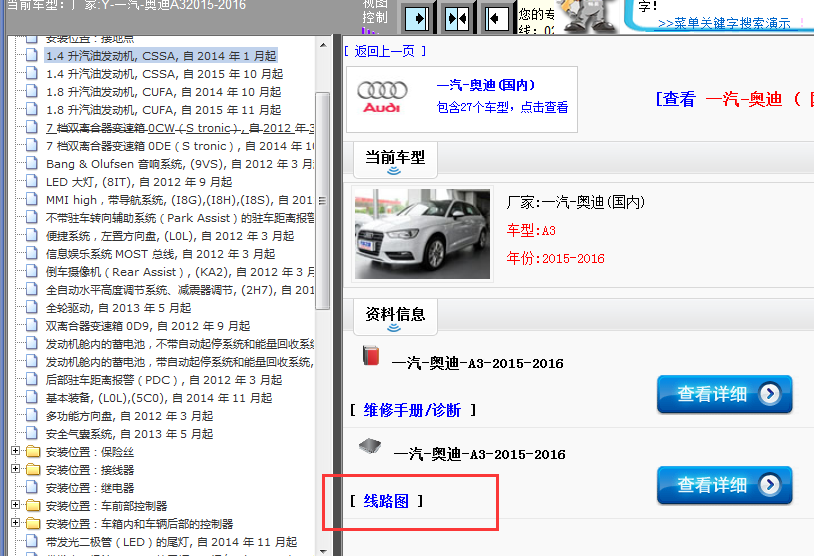Image resolution: width=814 pixels, height=556 pixels.
Task: Click 包含27个车型，点击查看 link
Action: 503,107
